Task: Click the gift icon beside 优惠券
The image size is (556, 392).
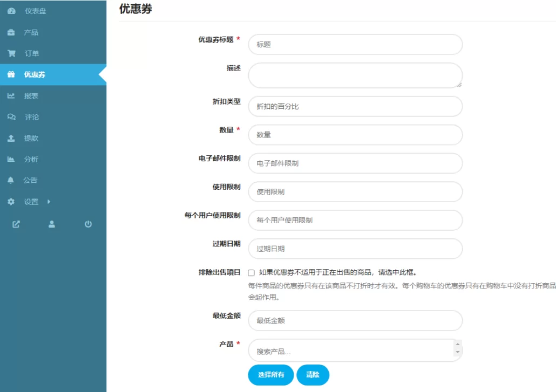Action: pyautogui.click(x=11, y=74)
